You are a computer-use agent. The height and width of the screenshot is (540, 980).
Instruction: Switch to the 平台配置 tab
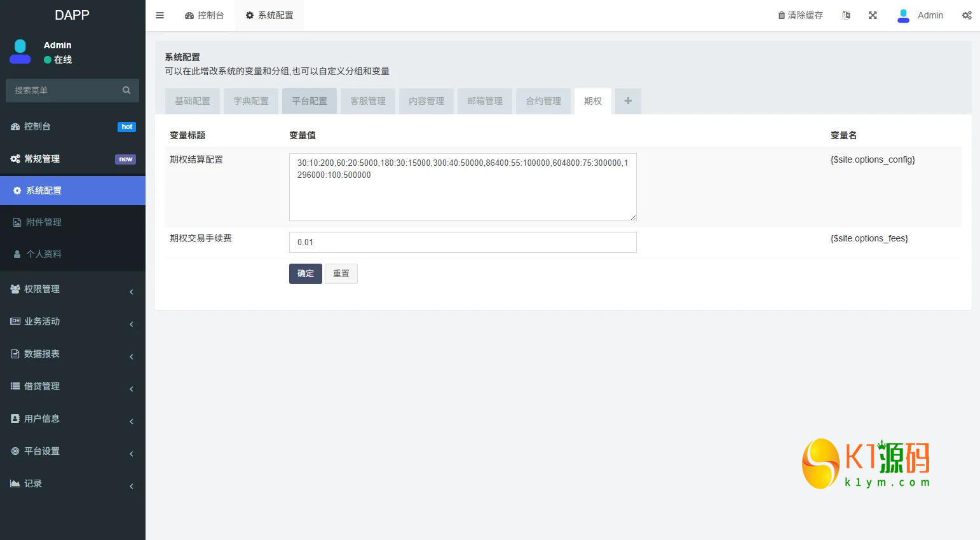310,101
